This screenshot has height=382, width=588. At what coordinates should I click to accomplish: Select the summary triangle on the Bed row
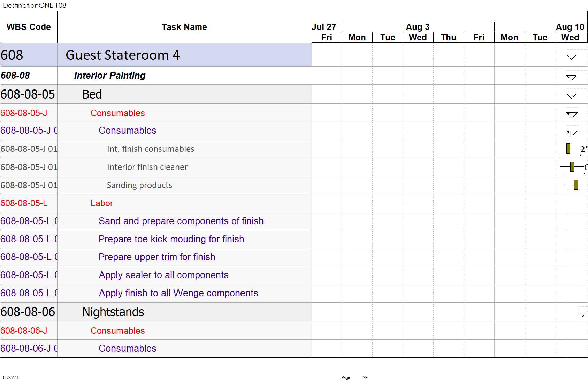[571, 96]
